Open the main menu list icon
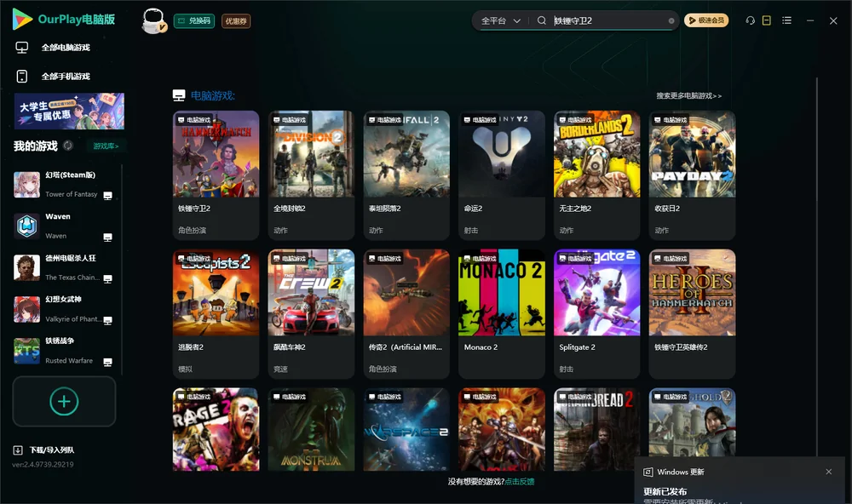This screenshot has width=852, height=504. 786,20
